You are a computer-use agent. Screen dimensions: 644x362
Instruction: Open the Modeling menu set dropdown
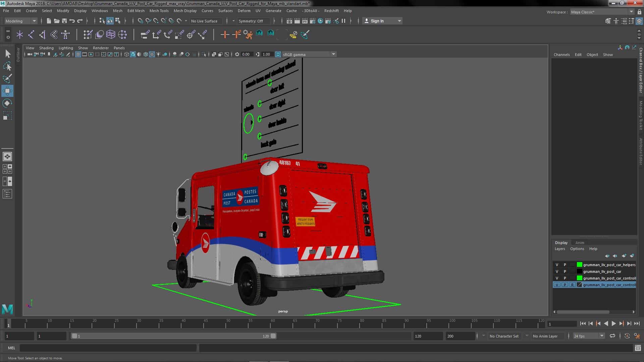point(21,21)
